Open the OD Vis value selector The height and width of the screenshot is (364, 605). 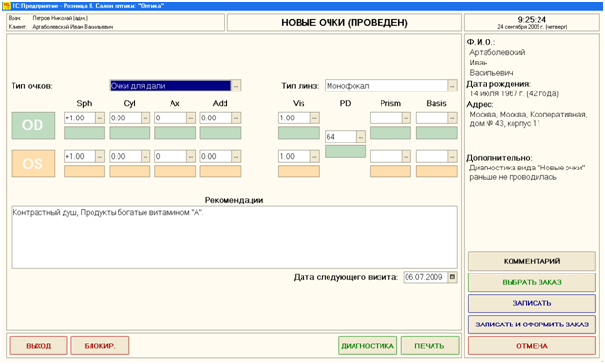click(x=315, y=118)
